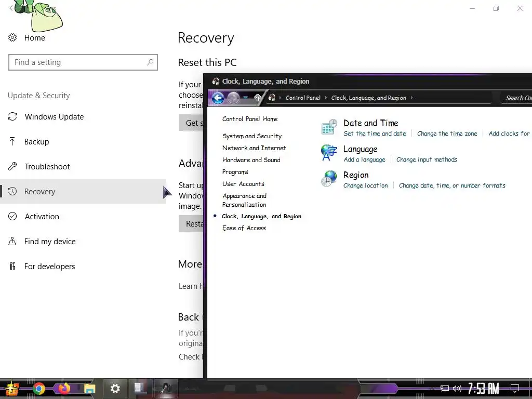The width and height of the screenshot is (532, 399).
Task: Open the custom Start button on taskbar
Action: tap(12, 389)
